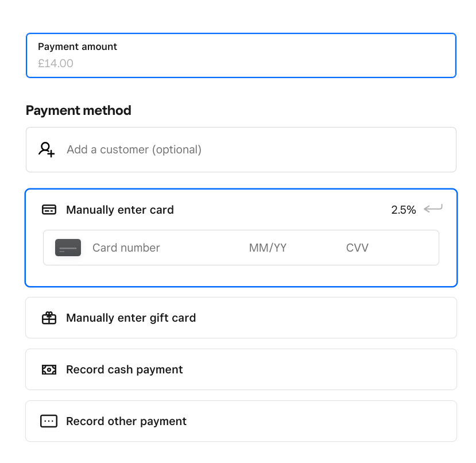Click the gift box icon
Viewport: 476px width, 463px height.
click(49, 318)
